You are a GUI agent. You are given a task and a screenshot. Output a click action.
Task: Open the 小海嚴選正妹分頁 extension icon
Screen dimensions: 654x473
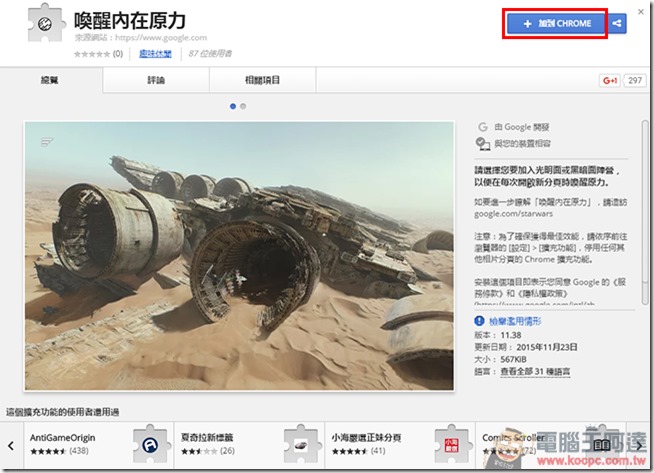pos(452,444)
